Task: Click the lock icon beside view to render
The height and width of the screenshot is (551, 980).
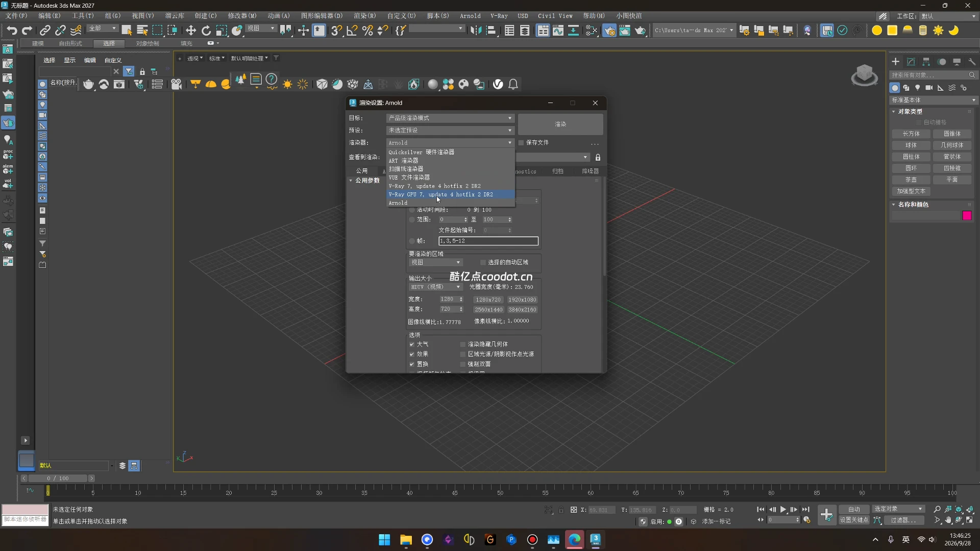Action: point(598,157)
